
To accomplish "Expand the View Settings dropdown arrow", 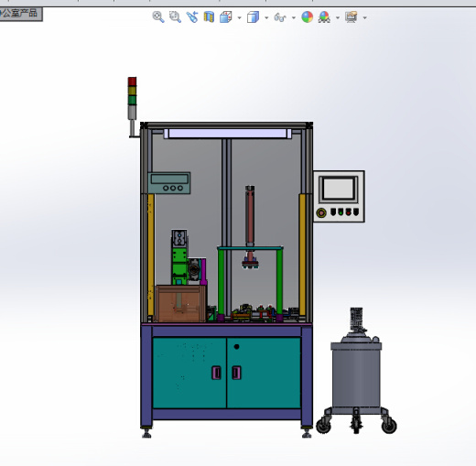I will [364, 18].
